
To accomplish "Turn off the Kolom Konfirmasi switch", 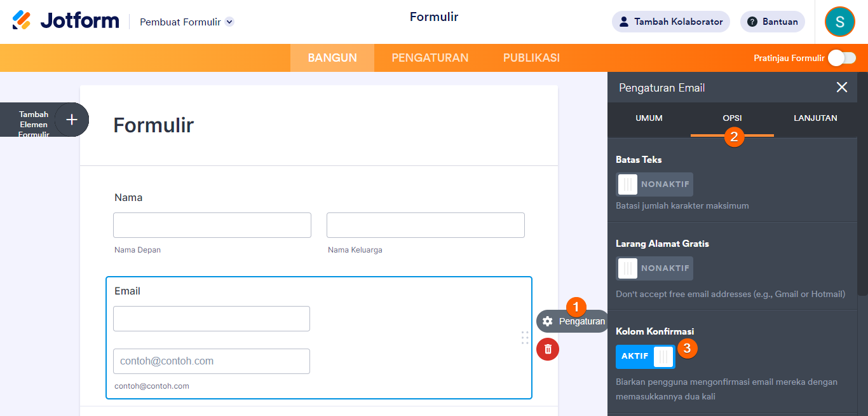I will [646, 356].
